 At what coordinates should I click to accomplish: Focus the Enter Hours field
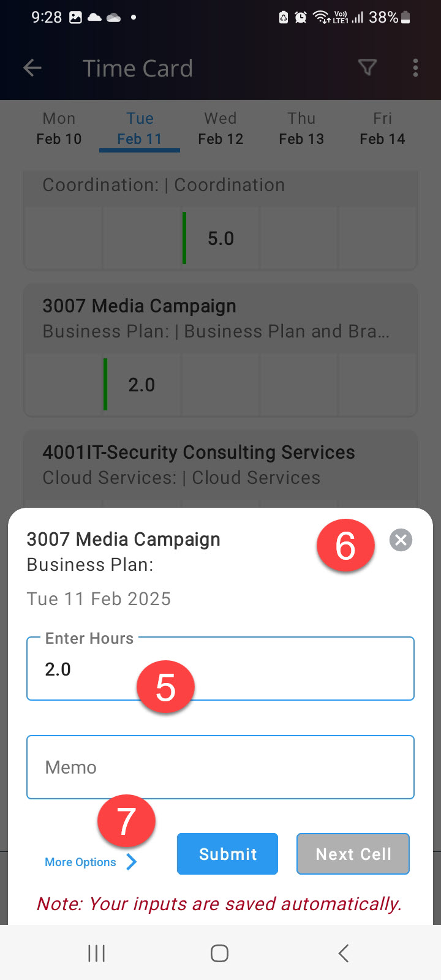[221, 669]
